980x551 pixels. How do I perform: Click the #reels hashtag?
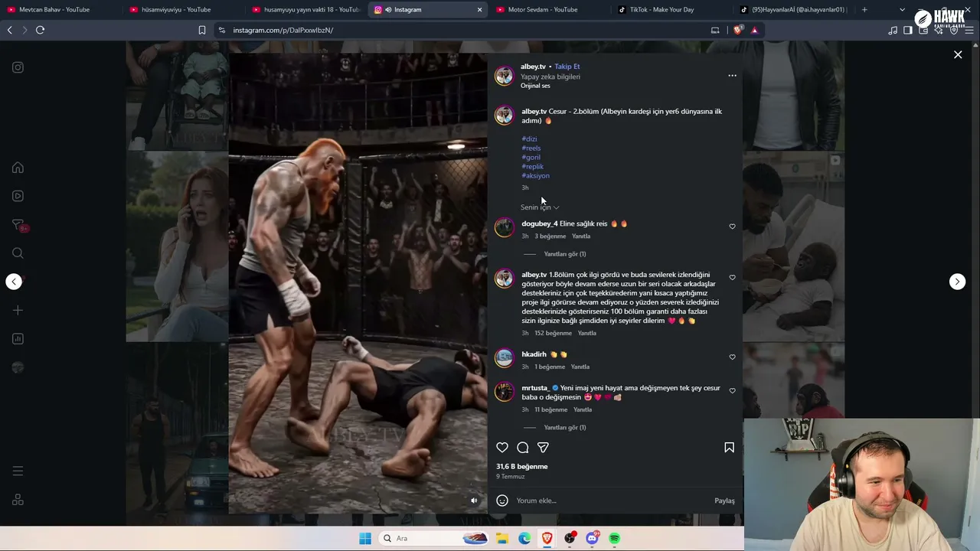(531, 148)
